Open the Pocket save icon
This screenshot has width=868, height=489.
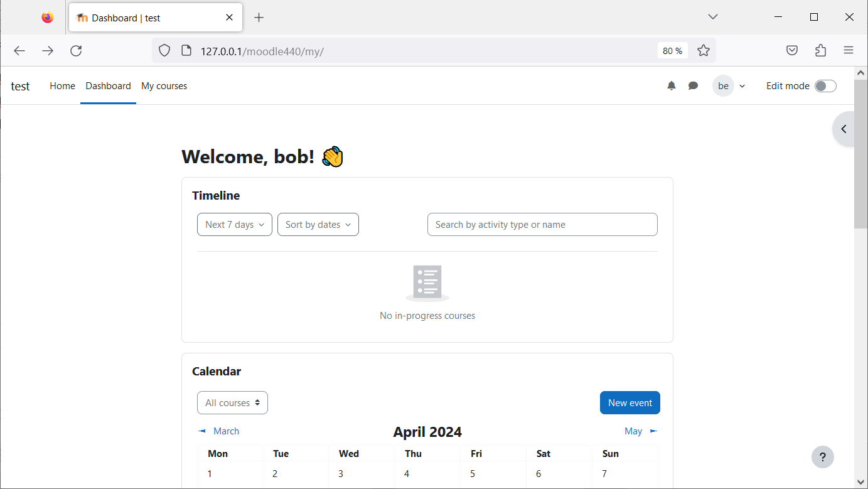pos(792,51)
